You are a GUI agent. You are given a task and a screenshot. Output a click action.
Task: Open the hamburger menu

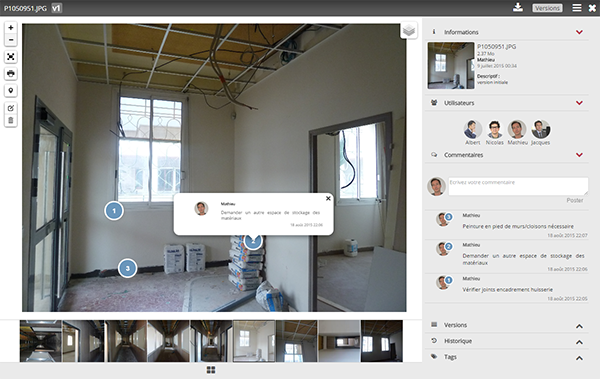click(577, 8)
